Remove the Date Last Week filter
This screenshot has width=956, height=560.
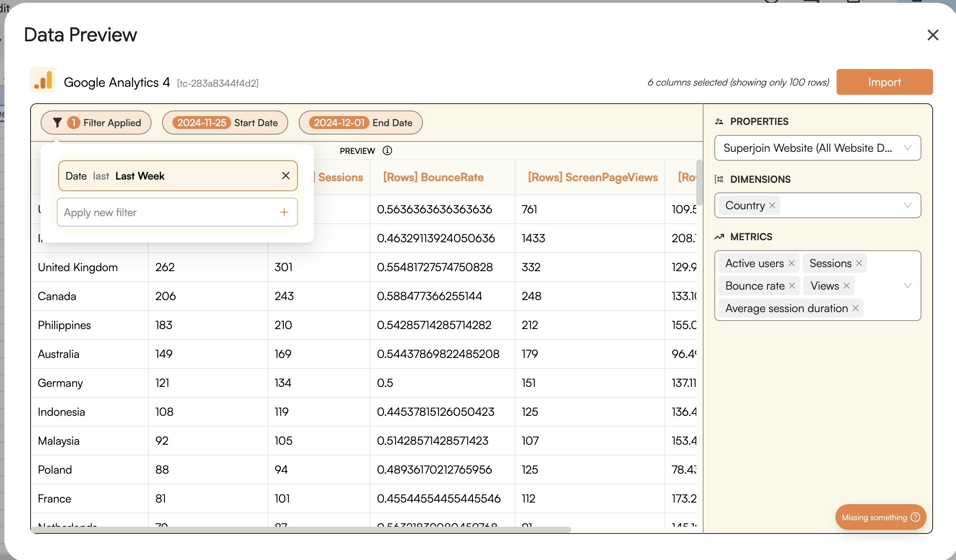point(285,176)
